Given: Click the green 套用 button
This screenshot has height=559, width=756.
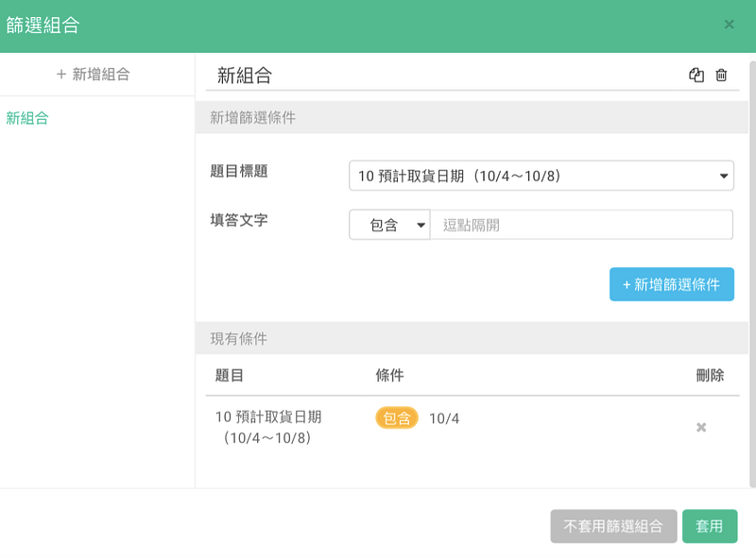Looking at the screenshot, I should pos(710,526).
